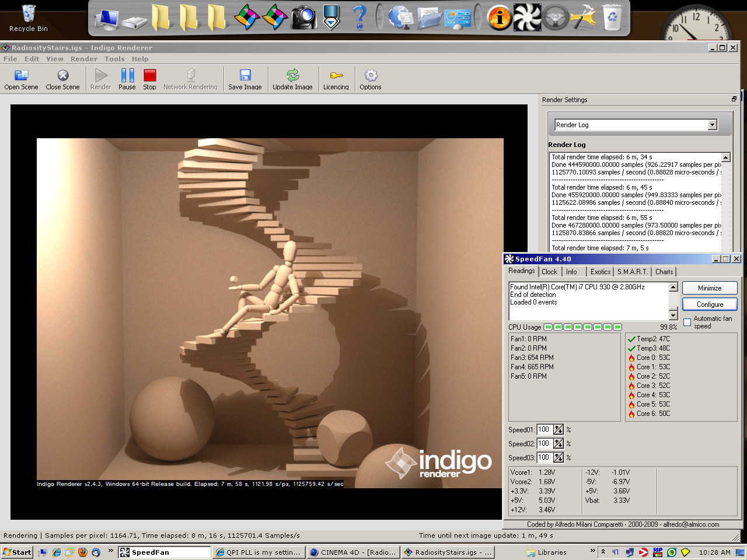The width and height of the screenshot is (747, 560).
Task: Open the Recycle Bin desktop icon
Action: 29,18
